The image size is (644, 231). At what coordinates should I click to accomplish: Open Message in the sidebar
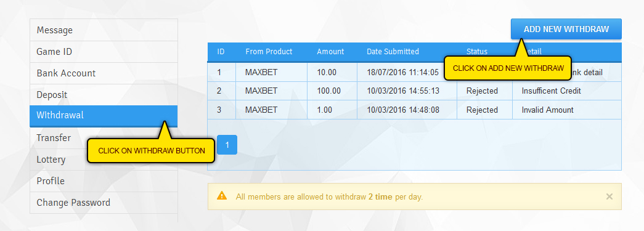pos(104,30)
